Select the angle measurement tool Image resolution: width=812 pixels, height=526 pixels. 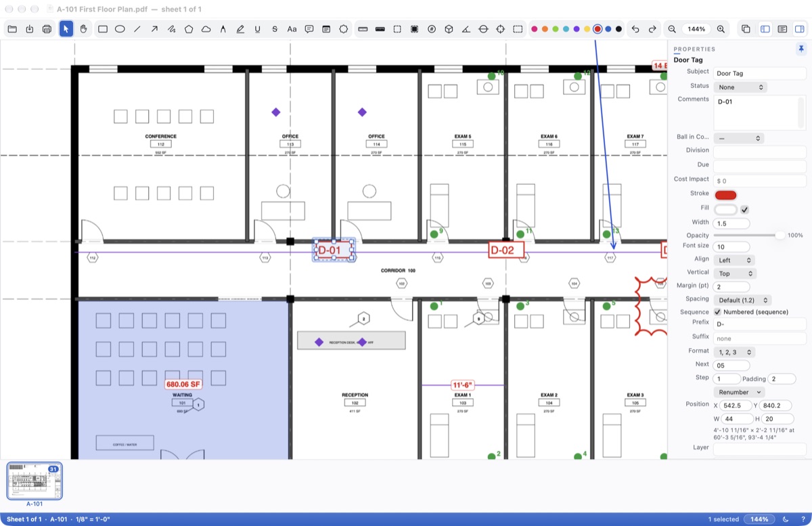(466, 29)
